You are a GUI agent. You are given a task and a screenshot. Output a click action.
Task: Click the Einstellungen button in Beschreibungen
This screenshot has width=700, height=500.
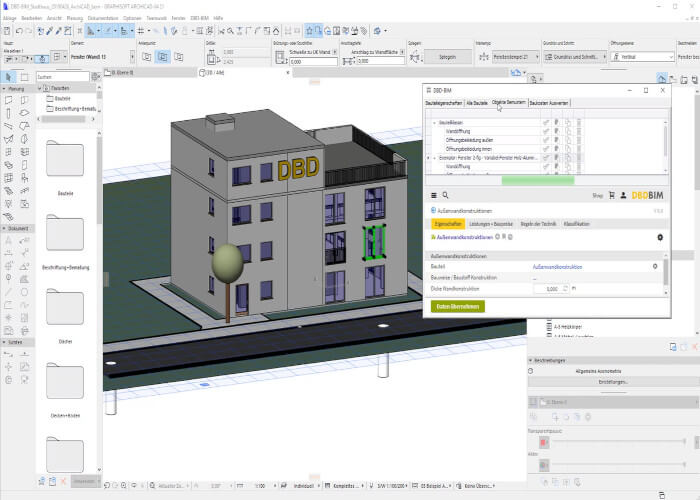point(613,382)
